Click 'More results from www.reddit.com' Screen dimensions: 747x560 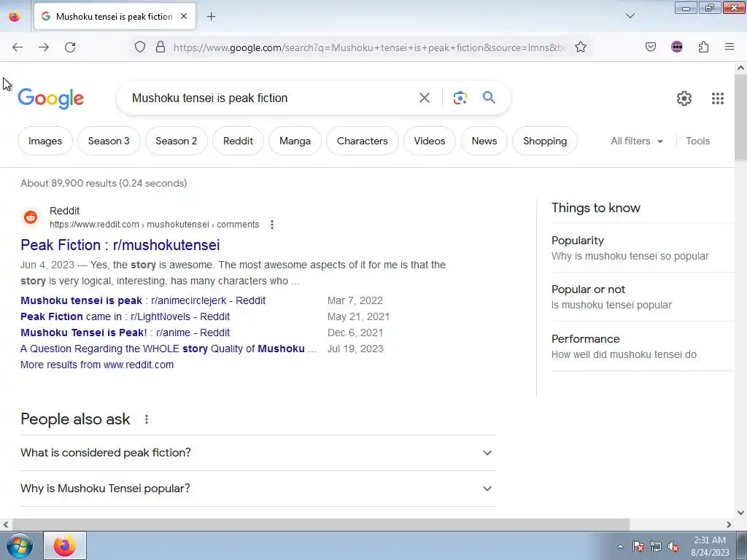click(97, 365)
